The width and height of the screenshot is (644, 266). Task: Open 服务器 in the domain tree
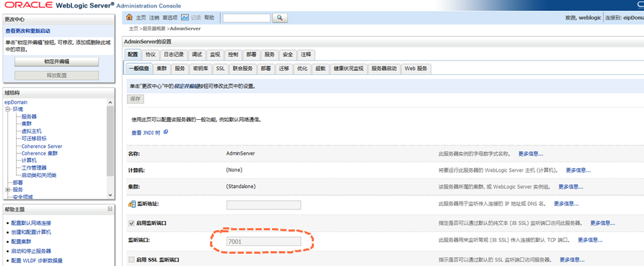click(x=29, y=117)
